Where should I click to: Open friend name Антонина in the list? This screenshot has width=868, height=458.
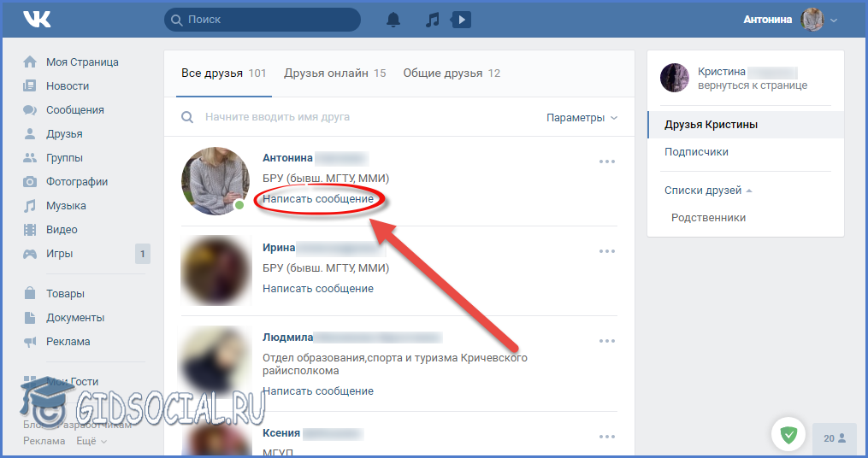click(287, 157)
